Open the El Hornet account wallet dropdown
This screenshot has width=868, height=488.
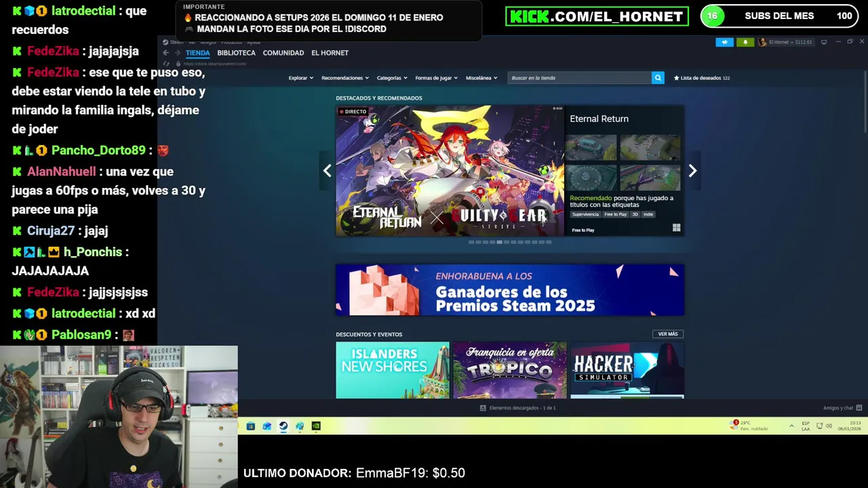[x=790, y=42]
